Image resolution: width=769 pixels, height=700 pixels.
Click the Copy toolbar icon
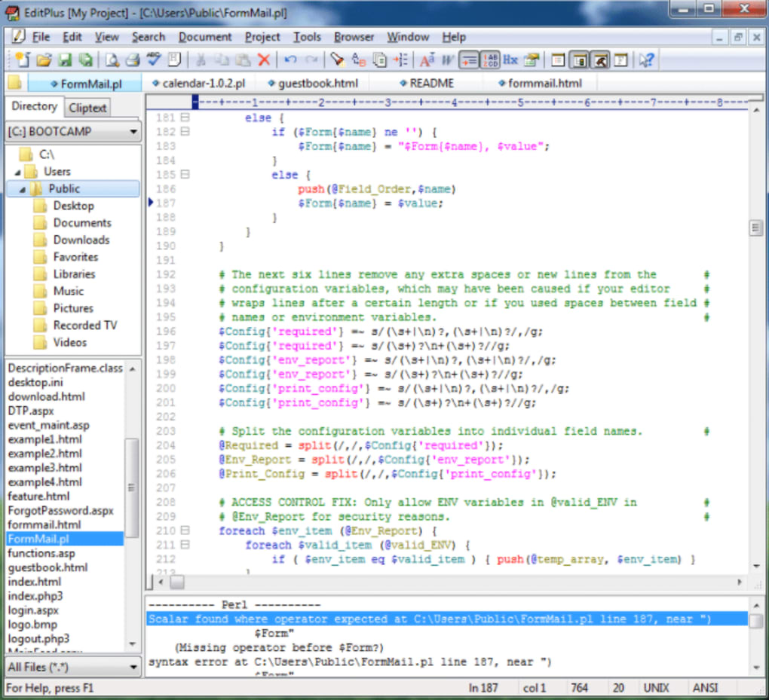tap(222, 60)
